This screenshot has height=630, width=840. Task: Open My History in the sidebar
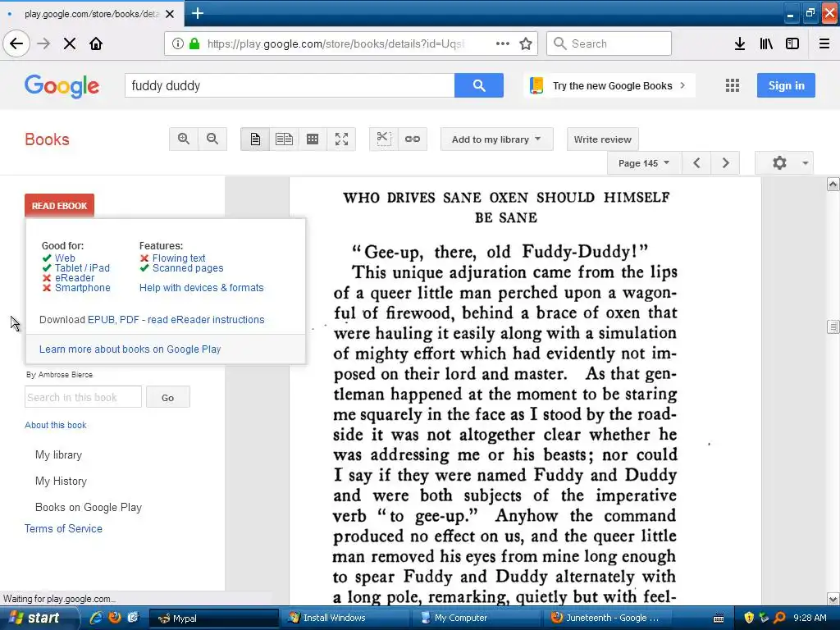(x=61, y=481)
